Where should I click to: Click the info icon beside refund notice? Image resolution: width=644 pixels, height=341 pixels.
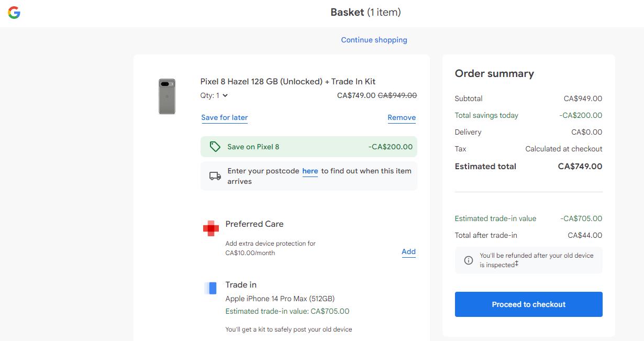469,260
